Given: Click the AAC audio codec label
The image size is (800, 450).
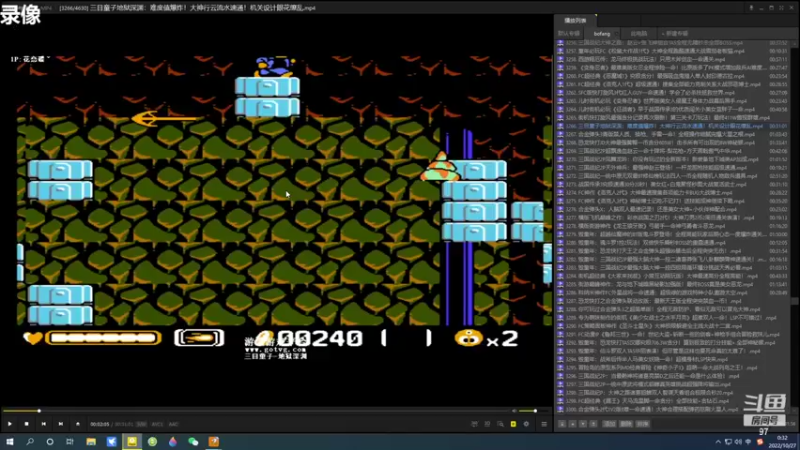Looking at the screenshot, I should click(173, 424).
